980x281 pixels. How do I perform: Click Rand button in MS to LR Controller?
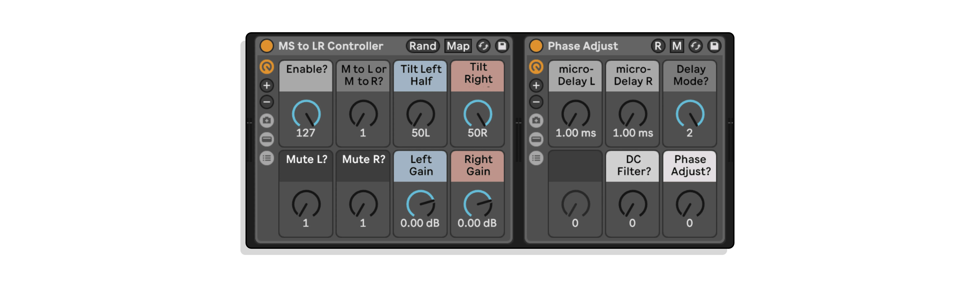[423, 46]
